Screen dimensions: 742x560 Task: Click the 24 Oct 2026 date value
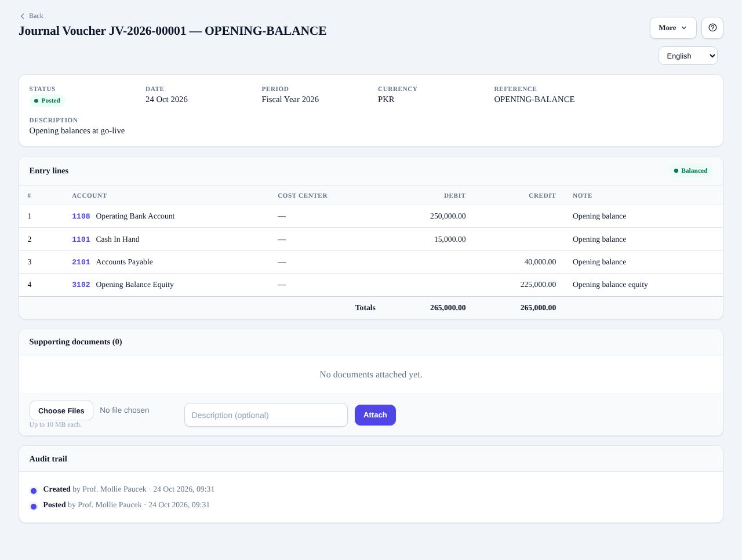click(x=166, y=100)
